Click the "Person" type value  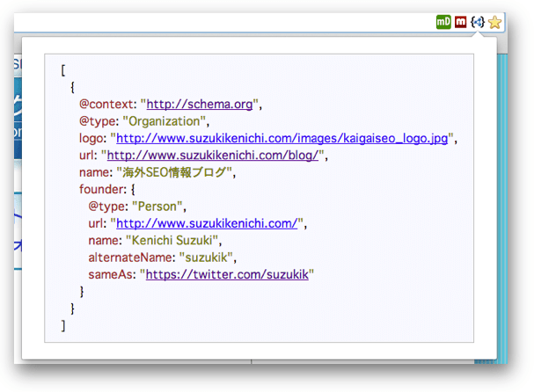tap(157, 207)
